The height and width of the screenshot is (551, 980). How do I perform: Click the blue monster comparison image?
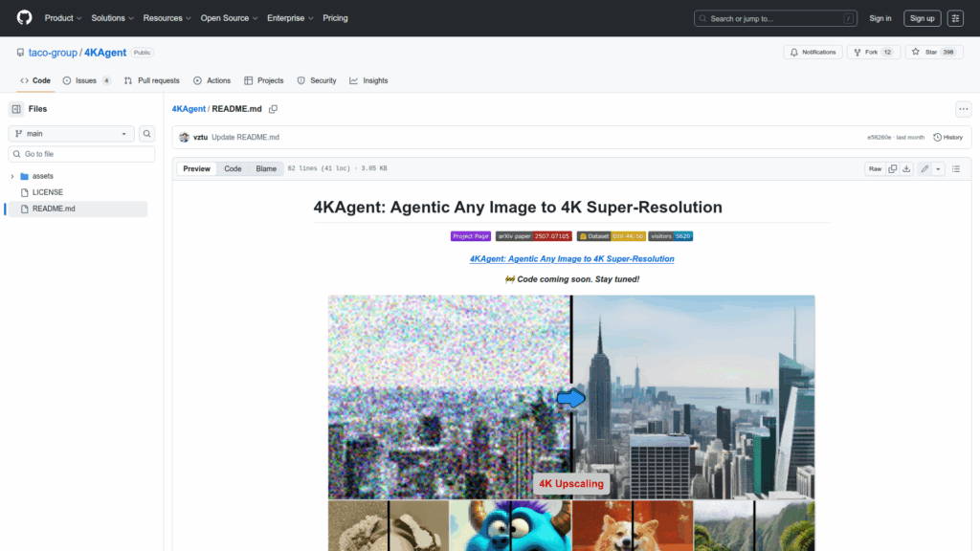[511, 525]
